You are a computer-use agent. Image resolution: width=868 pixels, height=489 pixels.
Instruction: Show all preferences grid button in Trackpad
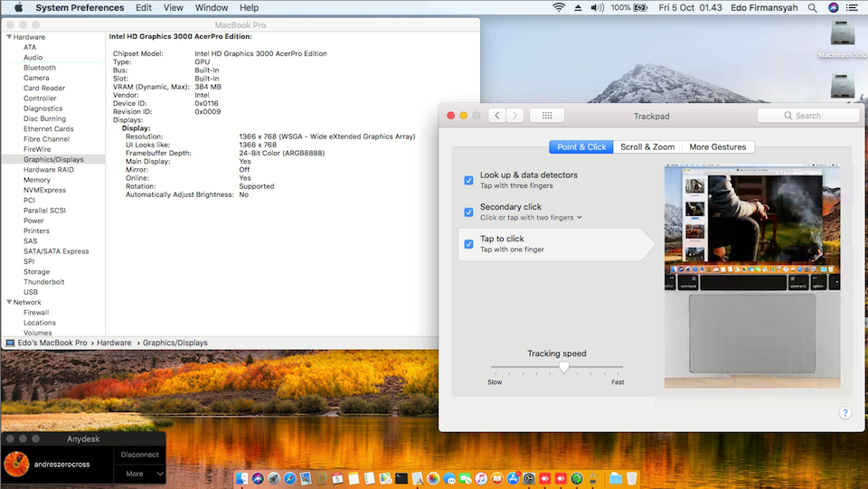pos(547,115)
